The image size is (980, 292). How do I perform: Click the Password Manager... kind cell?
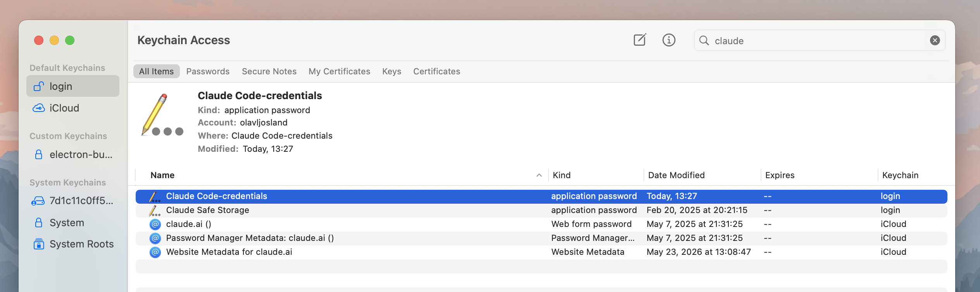click(593, 238)
